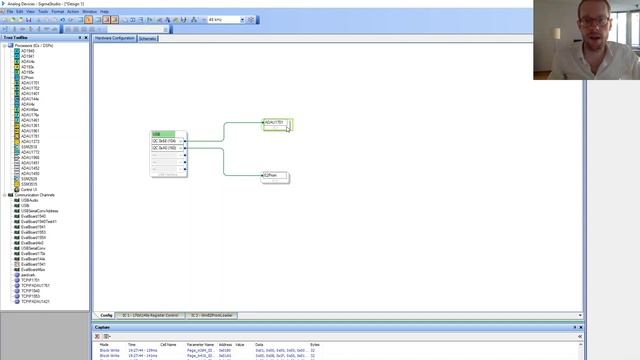Collapse the Processors (ICs / DSPs) tree node
This screenshot has width=640, height=360.
pos(5,46)
